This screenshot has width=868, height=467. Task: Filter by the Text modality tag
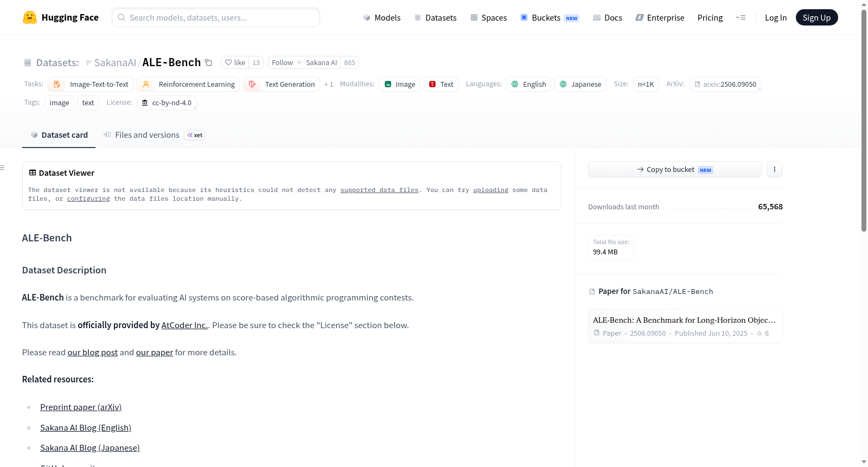(x=441, y=84)
